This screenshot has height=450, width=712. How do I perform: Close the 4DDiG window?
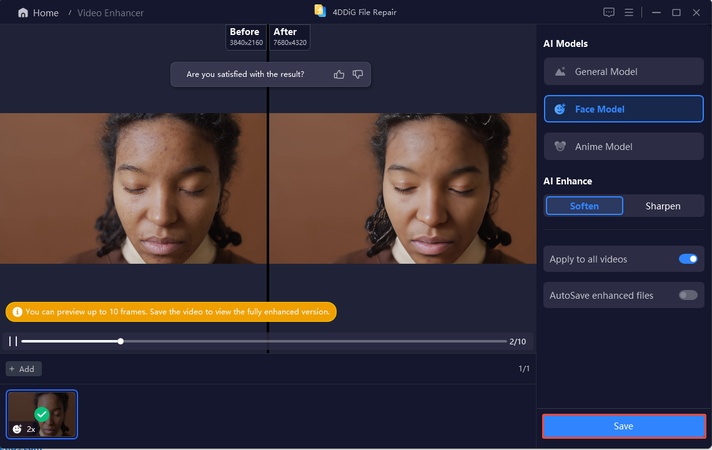point(696,12)
